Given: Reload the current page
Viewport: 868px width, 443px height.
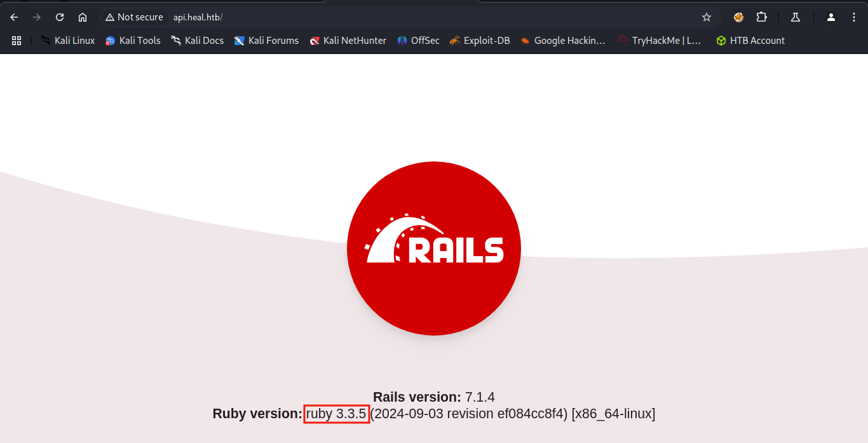Looking at the screenshot, I should click(x=60, y=17).
